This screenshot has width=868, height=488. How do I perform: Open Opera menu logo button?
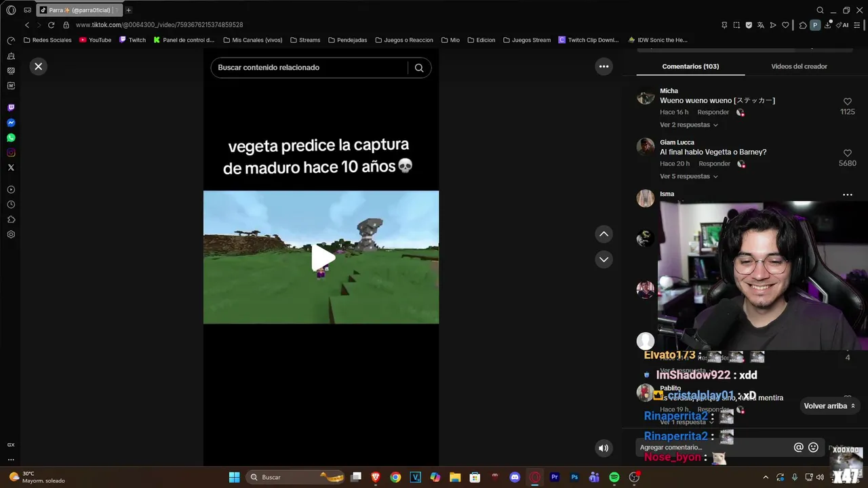(x=11, y=10)
